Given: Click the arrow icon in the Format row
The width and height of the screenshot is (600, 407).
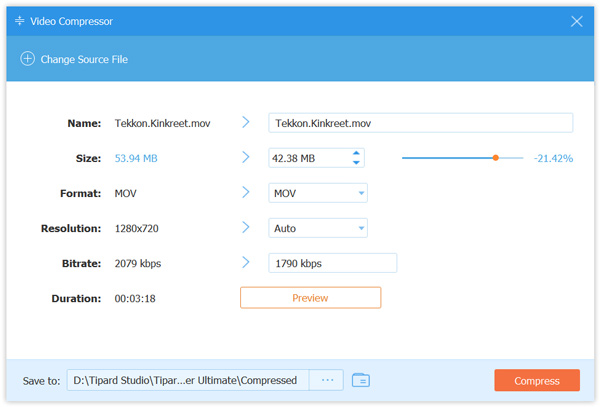Looking at the screenshot, I should point(246,192).
